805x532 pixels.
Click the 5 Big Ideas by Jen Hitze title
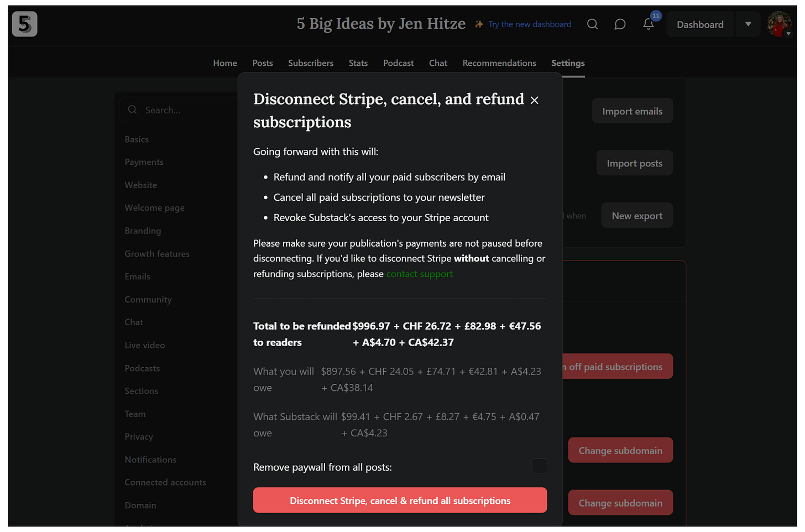[381, 24]
